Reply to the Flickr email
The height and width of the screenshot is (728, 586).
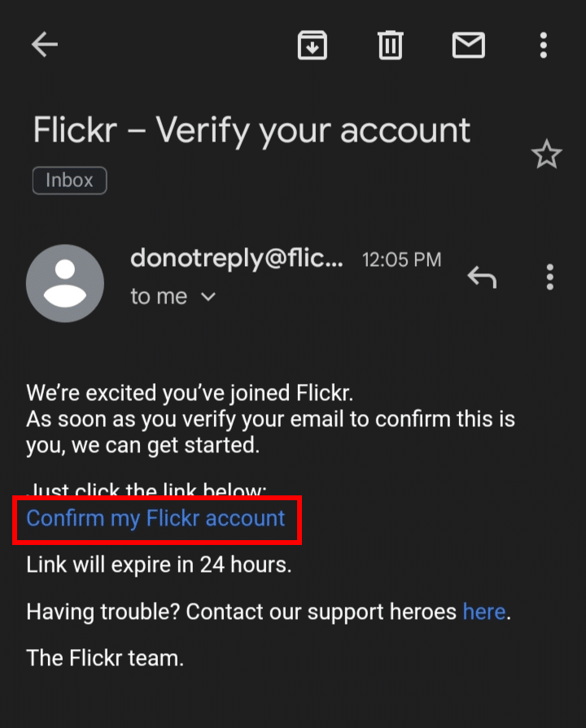[481, 277]
